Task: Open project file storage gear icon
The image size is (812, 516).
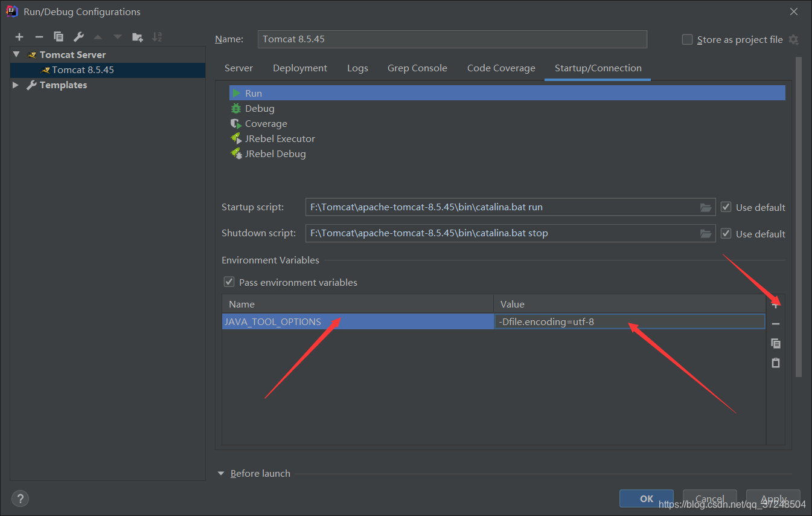Action: pos(794,40)
